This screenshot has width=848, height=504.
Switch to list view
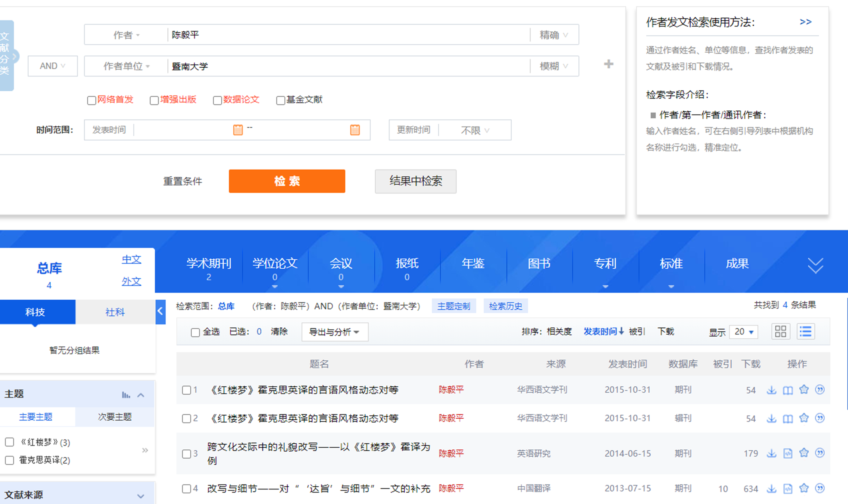click(805, 332)
